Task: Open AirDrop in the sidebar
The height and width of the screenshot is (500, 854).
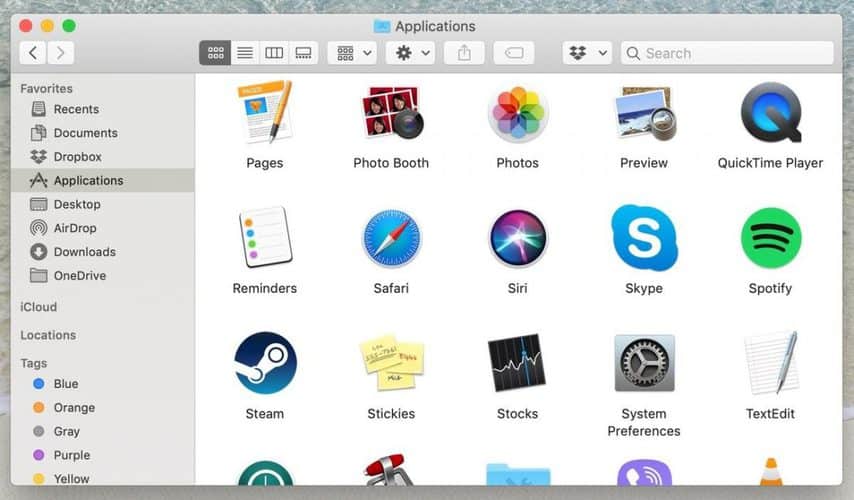Action: pos(102,228)
